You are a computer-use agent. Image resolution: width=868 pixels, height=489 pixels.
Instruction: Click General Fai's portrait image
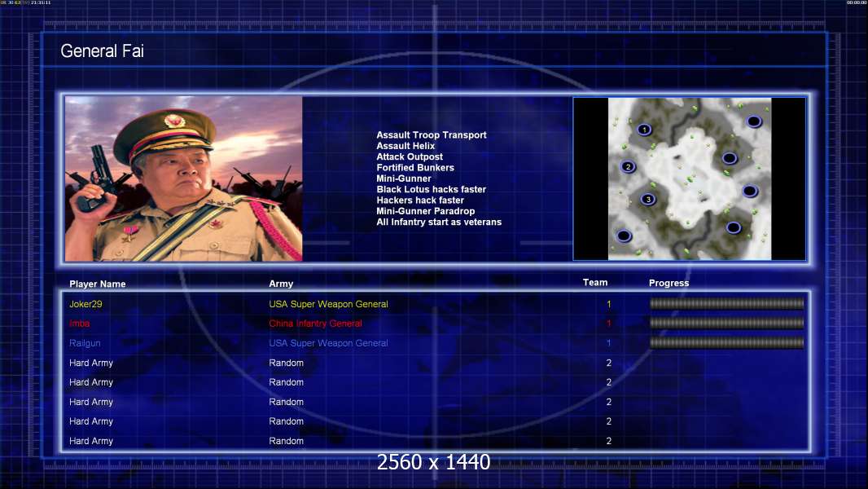[x=184, y=178]
